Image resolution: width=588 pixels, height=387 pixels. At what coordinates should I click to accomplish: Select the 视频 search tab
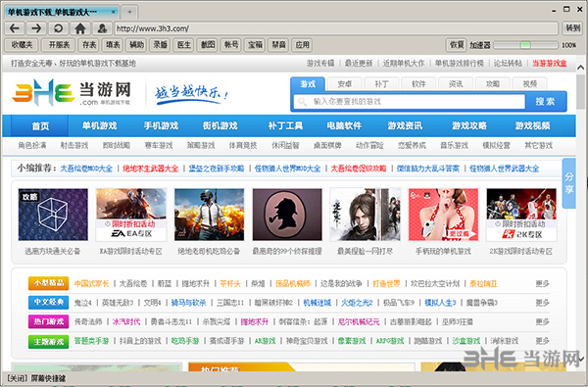[529, 84]
